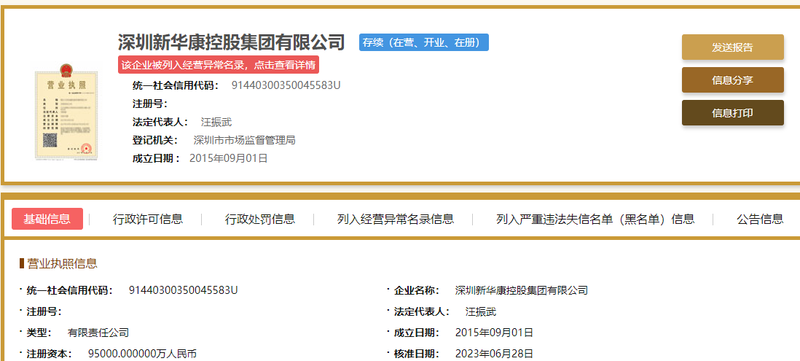Image resolution: width=800 pixels, height=361 pixels.
Task: Click the 信息打印 button
Action: click(733, 113)
